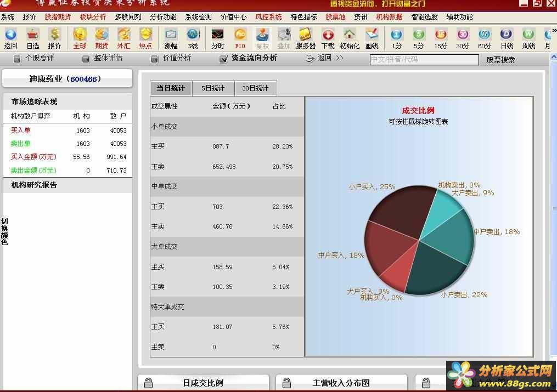Switch to 整体评估 view
The height and width of the screenshot is (392, 557).
tap(102, 58)
